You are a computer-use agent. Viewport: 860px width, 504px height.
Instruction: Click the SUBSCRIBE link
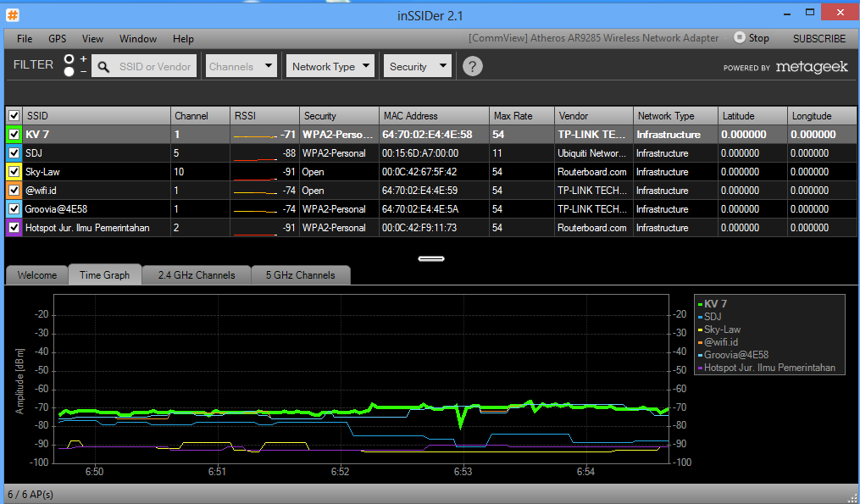[x=819, y=38]
